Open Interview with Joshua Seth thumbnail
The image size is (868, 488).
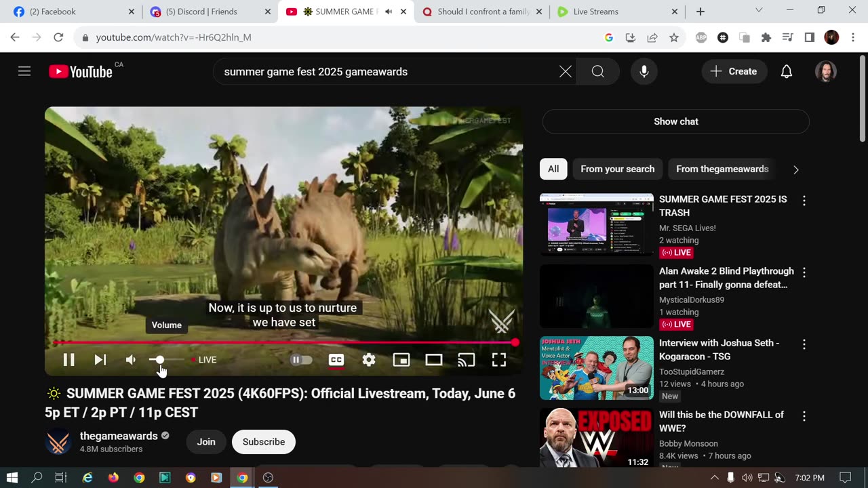pyautogui.click(x=597, y=368)
